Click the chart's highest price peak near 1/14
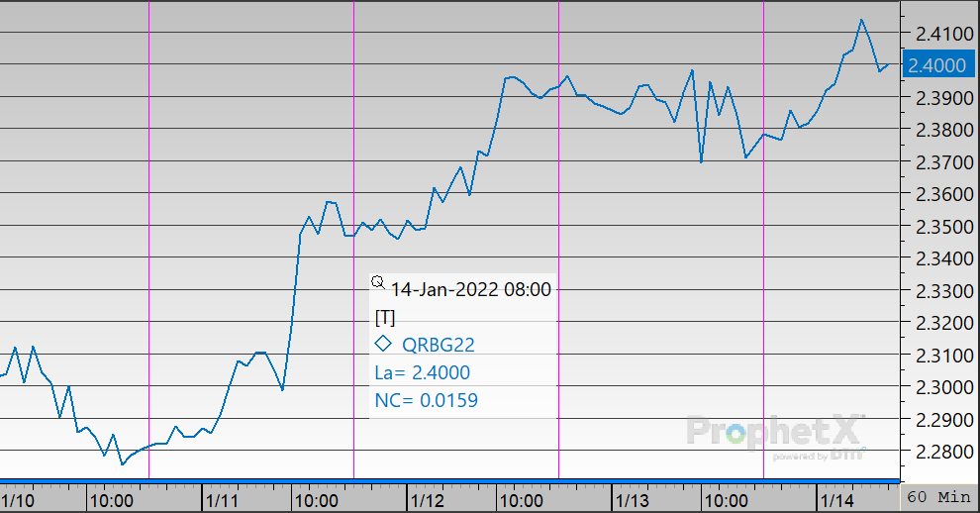 pos(861,20)
